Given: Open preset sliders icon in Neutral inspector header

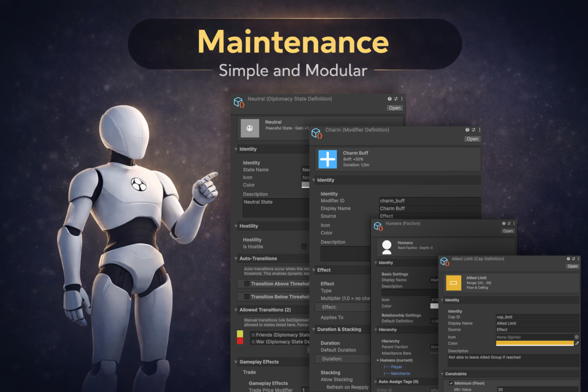Looking at the screenshot, I should (396, 99).
